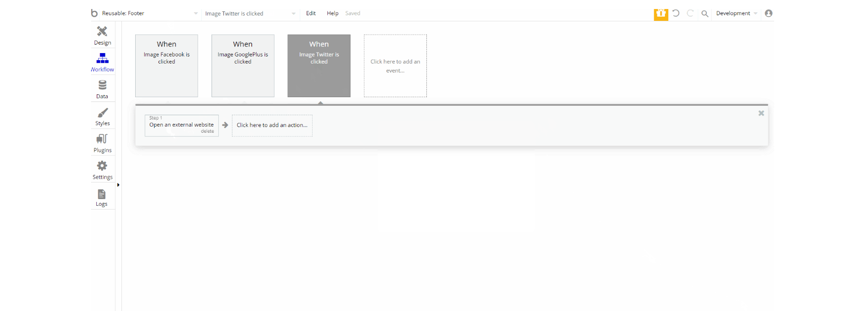The image size is (868, 311).
Task: Open the Data tab
Action: click(102, 90)
